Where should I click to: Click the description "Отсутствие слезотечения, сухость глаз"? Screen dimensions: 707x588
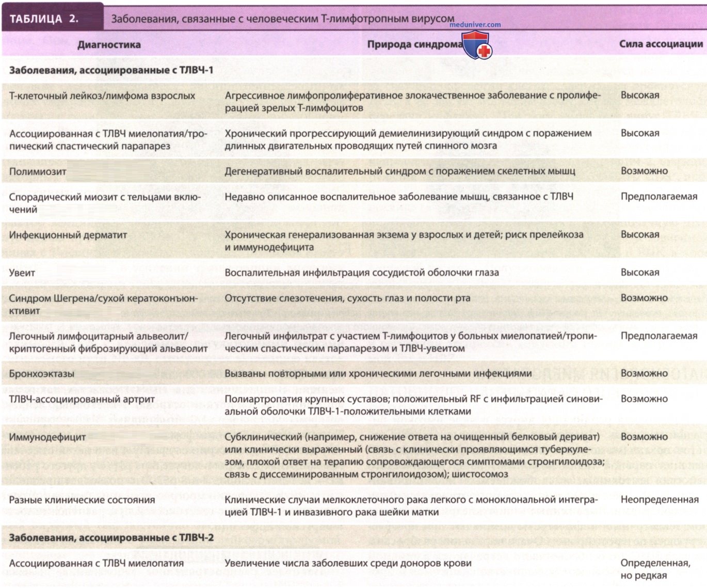click(x=347, y=298)
